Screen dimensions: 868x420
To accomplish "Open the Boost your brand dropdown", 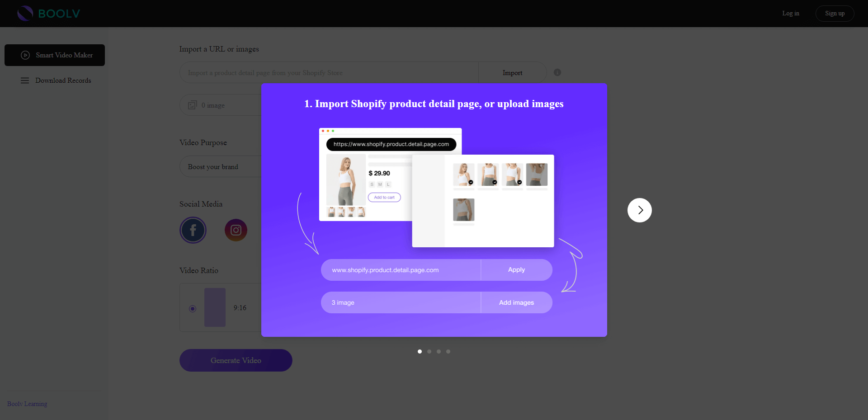I will [221, 167].
